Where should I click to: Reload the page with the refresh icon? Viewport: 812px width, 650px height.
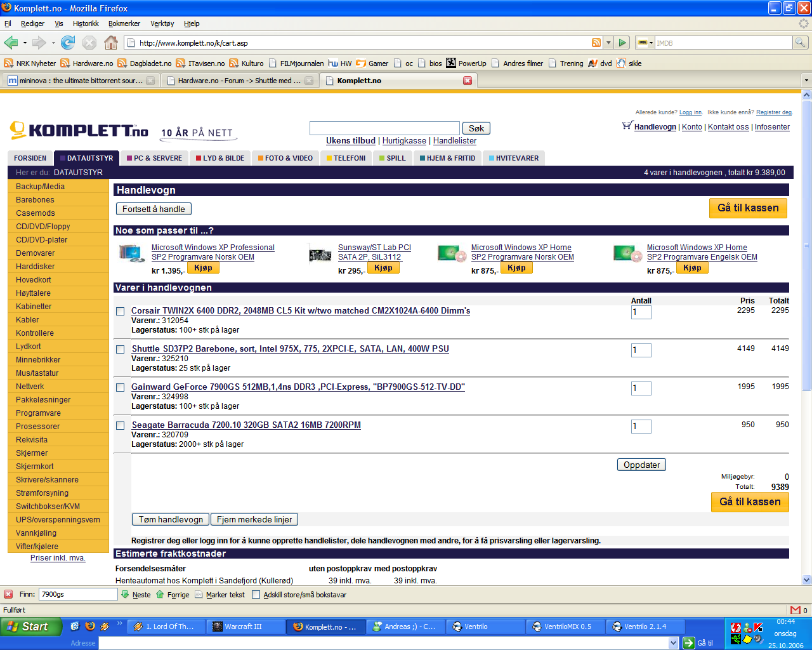[x=68, y=43]
